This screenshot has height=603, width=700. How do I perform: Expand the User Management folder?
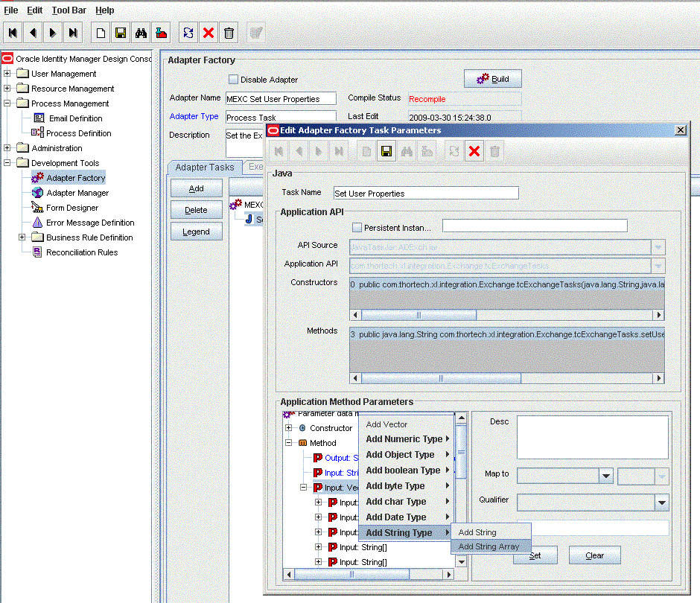coord(7,74)
